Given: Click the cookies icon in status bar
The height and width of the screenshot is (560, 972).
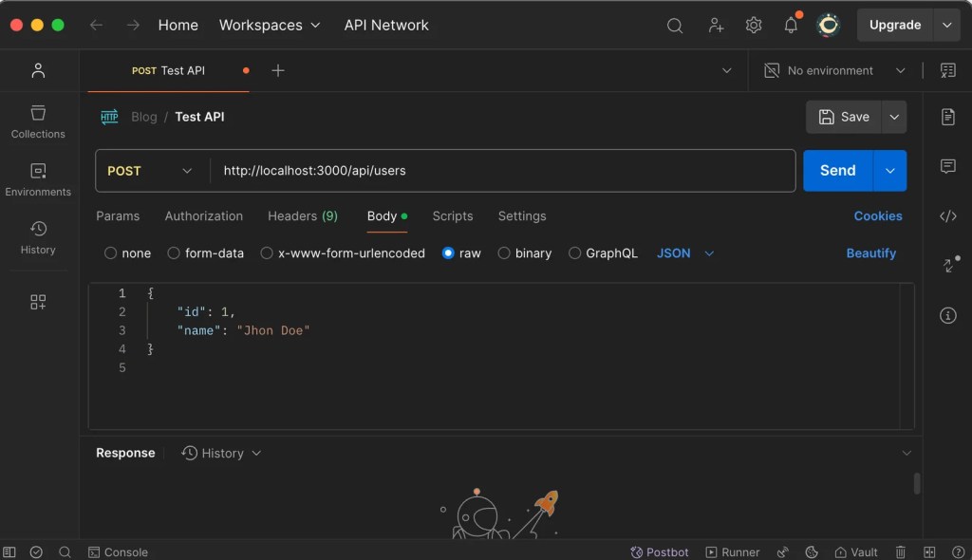Looking at the screenshot, I should pyautogui.click(x=812, y=552).
